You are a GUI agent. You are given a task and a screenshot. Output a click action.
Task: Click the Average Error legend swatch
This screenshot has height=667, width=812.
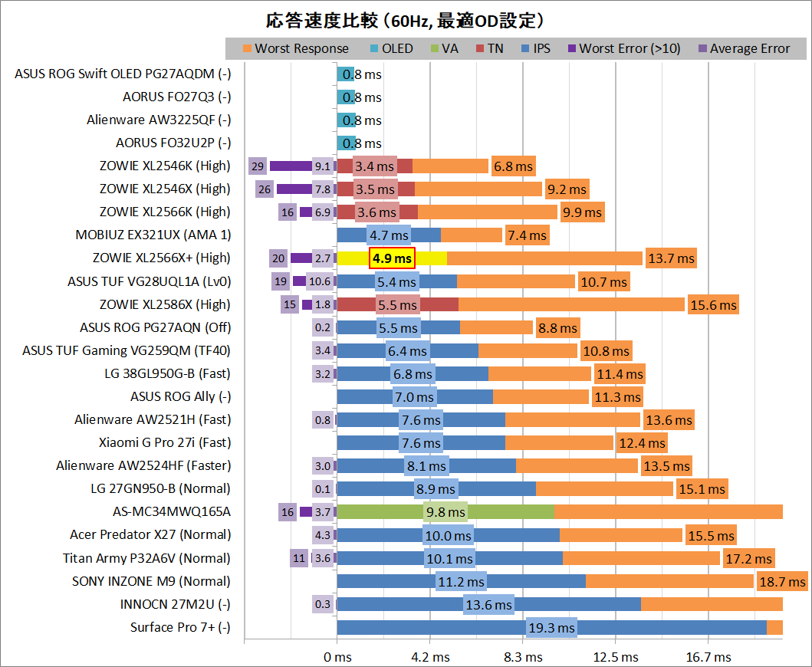(x=702, y=48)
